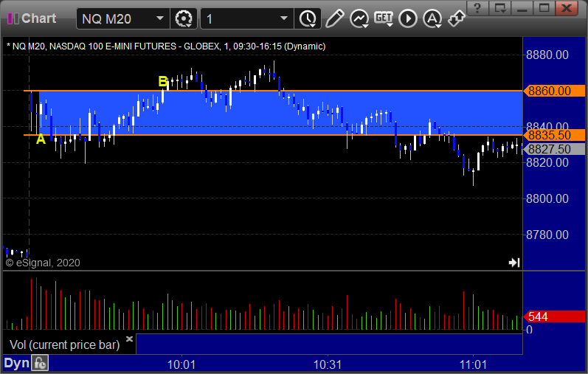Toggle the Dyn lock icon

(x=40, y=363)
